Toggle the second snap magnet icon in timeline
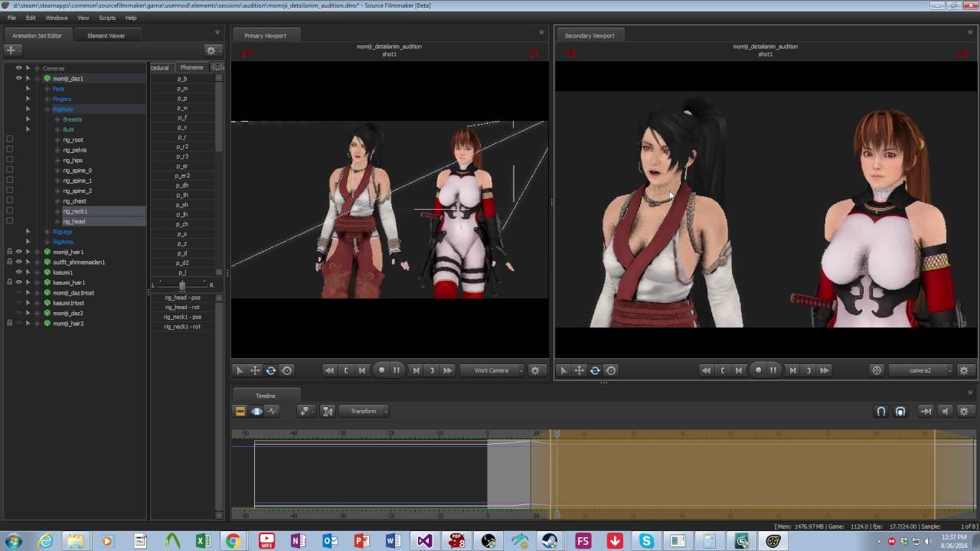 (x=900, y=411)
